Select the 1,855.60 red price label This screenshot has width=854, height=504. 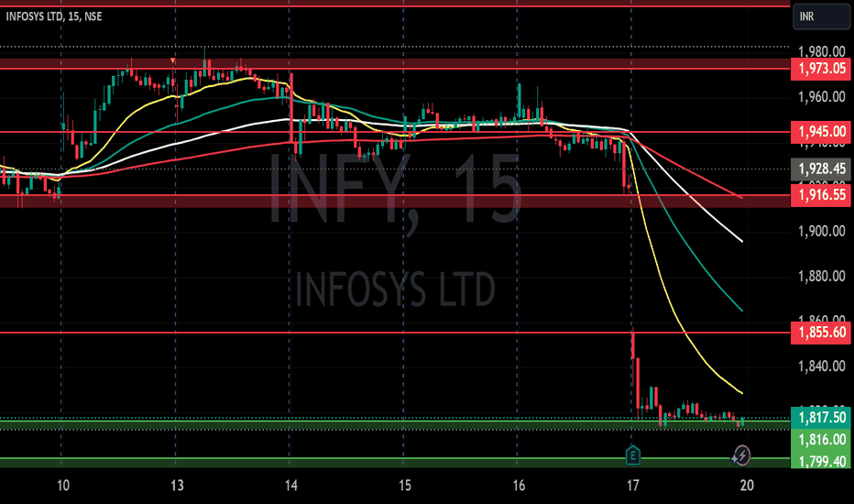pyautogui.click(x=821, y=333)
